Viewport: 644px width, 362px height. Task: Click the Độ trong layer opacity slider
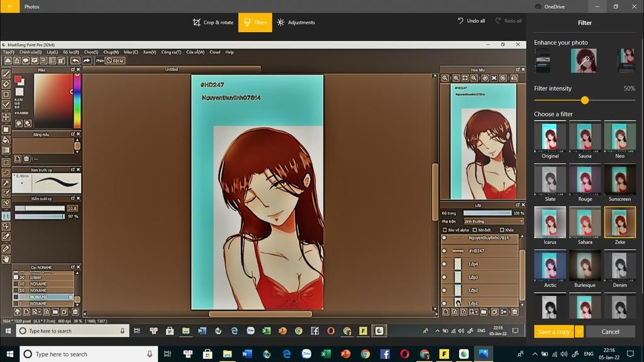(487, 213)
